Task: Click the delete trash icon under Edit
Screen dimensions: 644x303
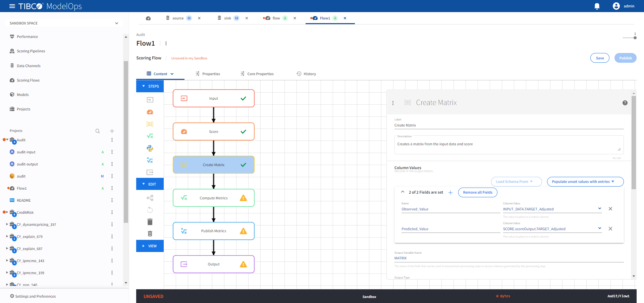Action: pos(150,222)
